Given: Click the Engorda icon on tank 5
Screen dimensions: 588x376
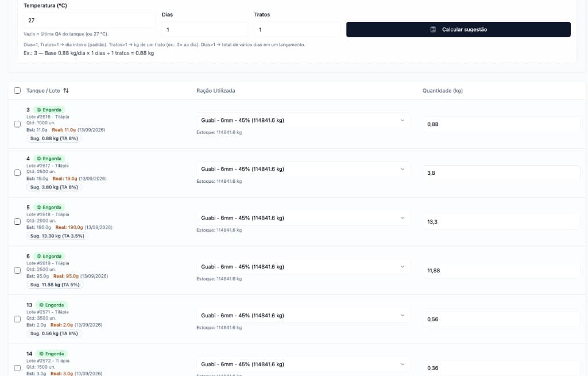Looking at the screenshot, I should pyautogui.click(x=38, y=208).
